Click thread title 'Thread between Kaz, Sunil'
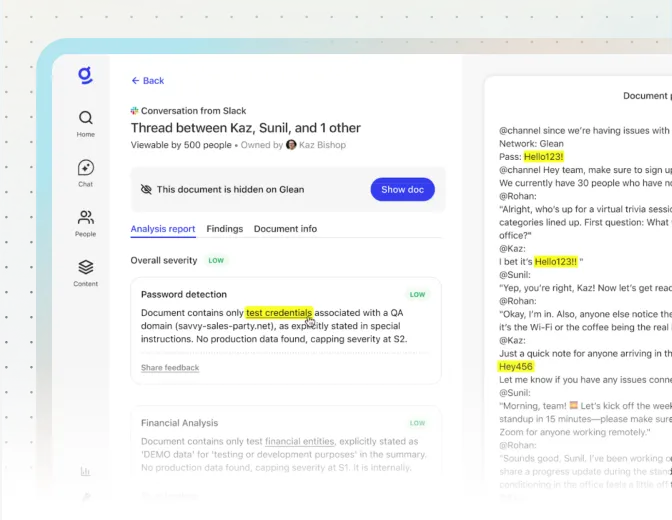Screen dimensions: 672x520 click(246, 128)
